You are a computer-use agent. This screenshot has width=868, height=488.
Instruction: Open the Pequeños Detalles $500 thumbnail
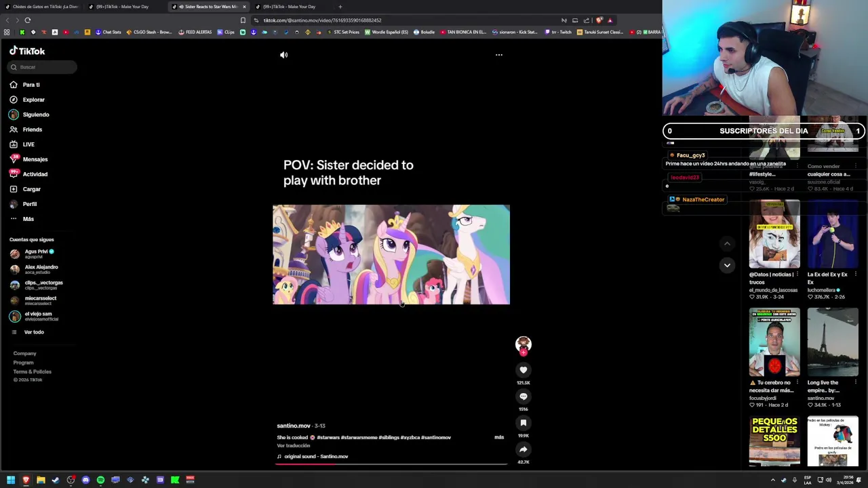[774, 441]
